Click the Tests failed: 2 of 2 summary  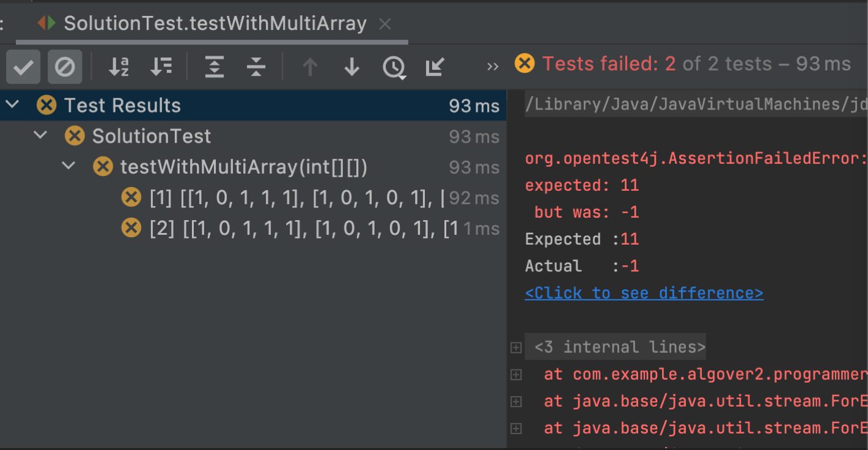tap(696, 64)
